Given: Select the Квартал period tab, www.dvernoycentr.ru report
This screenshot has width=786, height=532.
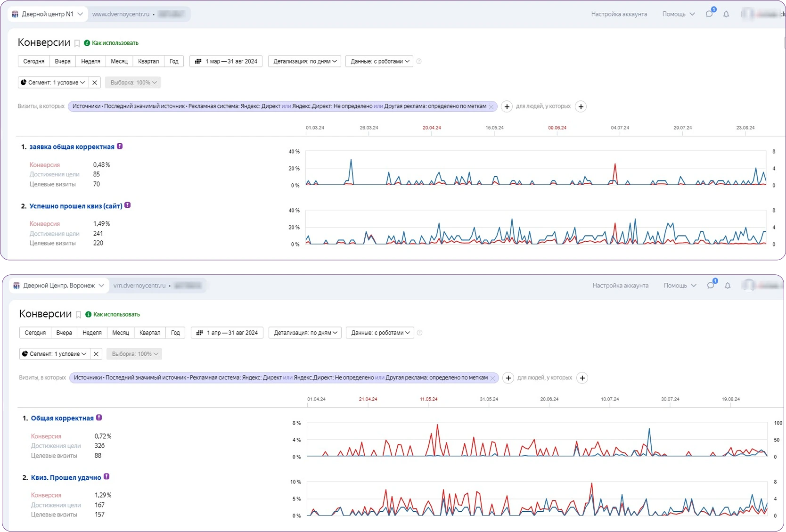Looking at the screenshot, I should click(148, 61).
